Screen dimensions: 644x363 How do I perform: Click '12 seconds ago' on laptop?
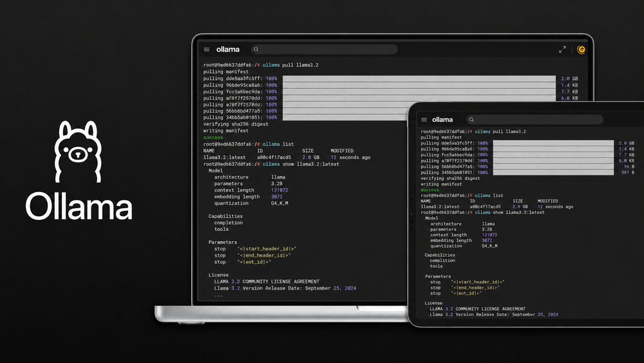[350, 157]
